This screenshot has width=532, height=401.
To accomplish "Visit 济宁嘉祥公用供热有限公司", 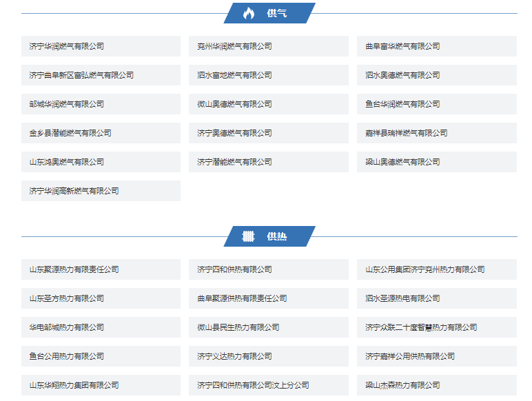I will point(437,356).
